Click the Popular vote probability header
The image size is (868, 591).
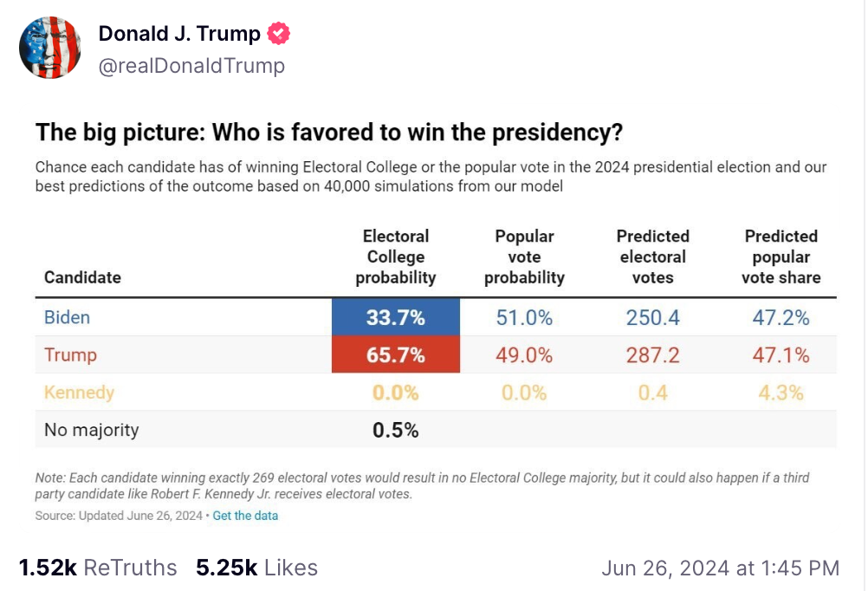coord(524,257)
